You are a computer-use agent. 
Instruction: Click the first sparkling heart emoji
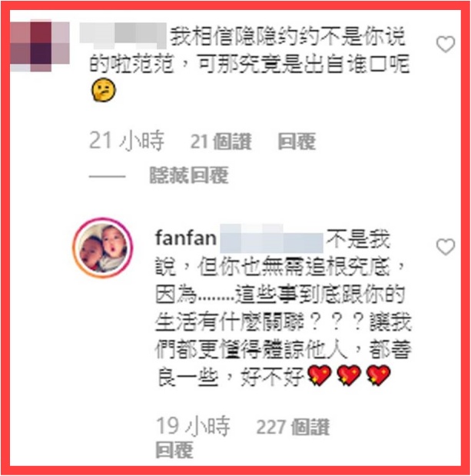[320, 375]
